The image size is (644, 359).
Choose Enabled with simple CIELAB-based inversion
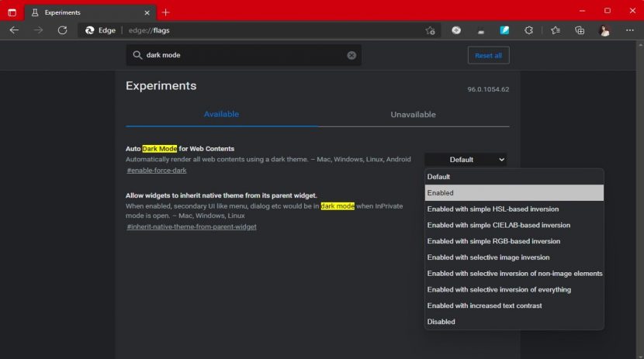[x=514, y=225]
